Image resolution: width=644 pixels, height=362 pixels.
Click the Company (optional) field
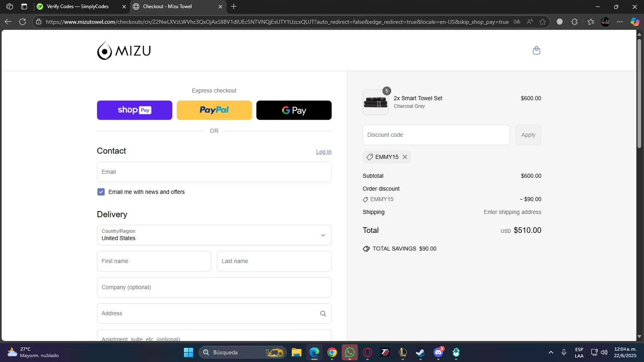214,287
